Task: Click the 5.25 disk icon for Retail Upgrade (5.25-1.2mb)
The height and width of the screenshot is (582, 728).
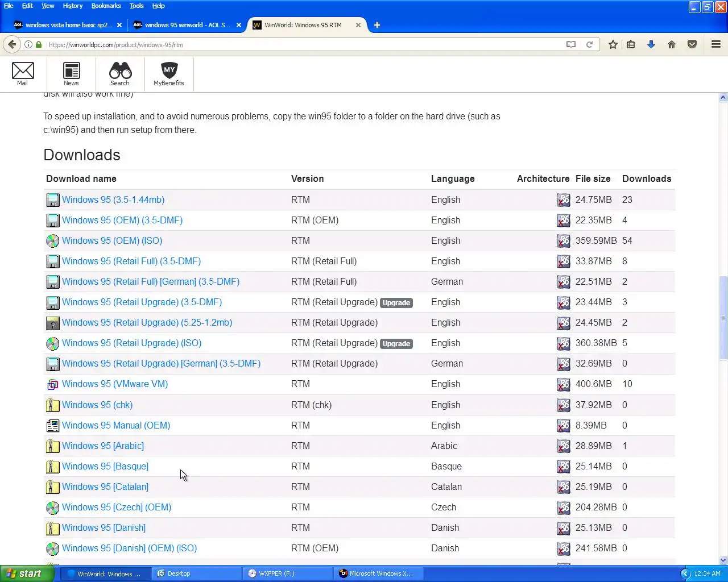Action: (52, 323)
